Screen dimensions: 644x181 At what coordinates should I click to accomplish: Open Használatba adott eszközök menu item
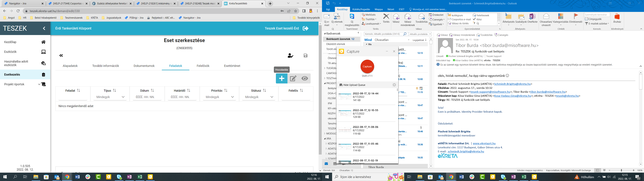(x=25, y=63)
